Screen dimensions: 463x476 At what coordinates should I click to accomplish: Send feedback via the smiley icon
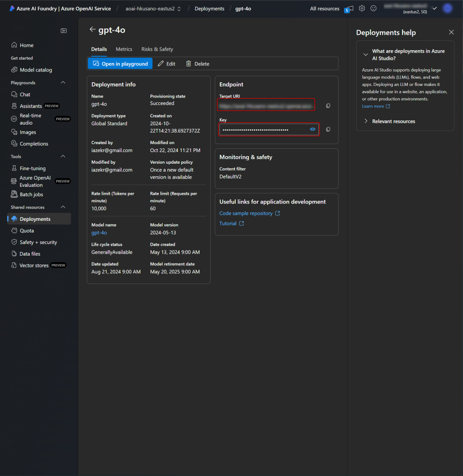tap(373, 8)
